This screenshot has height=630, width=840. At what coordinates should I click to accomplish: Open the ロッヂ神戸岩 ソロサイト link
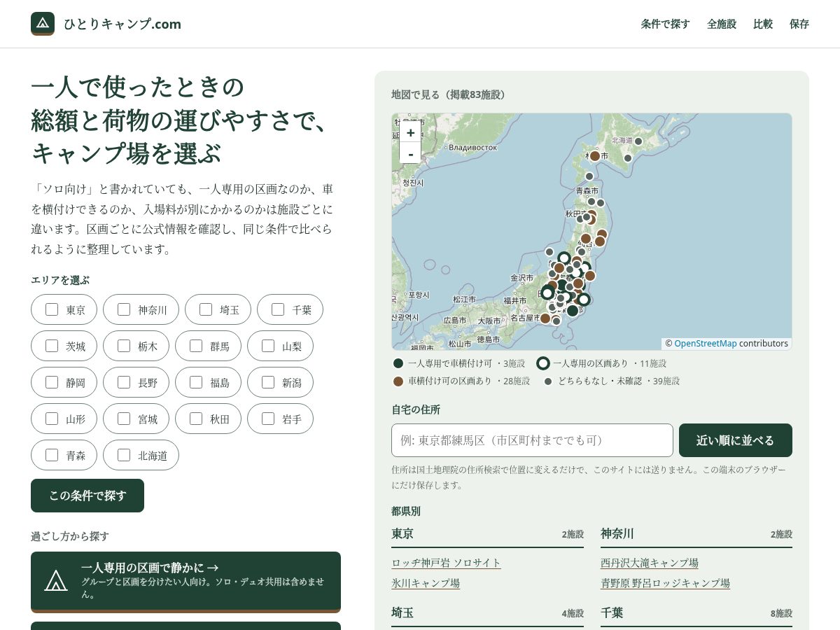[446, 563]
